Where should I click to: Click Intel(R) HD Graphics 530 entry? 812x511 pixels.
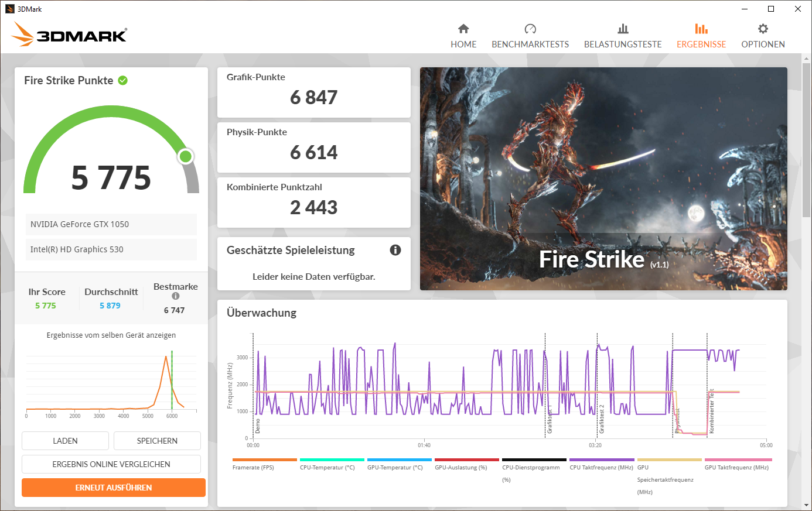(111, 249)
